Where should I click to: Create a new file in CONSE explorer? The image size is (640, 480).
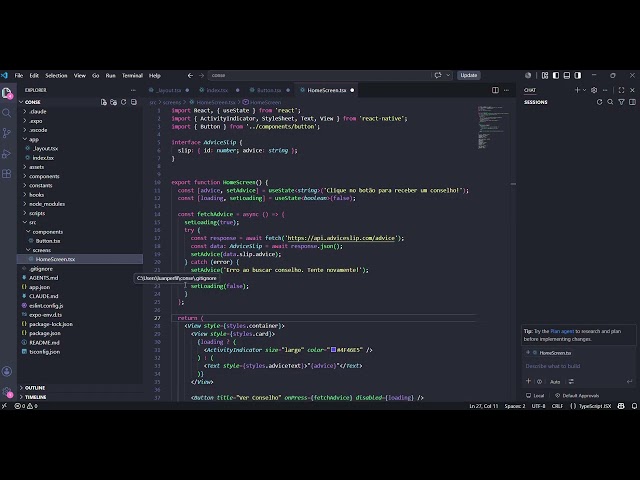pyautogui.click(x=104, y=102)
